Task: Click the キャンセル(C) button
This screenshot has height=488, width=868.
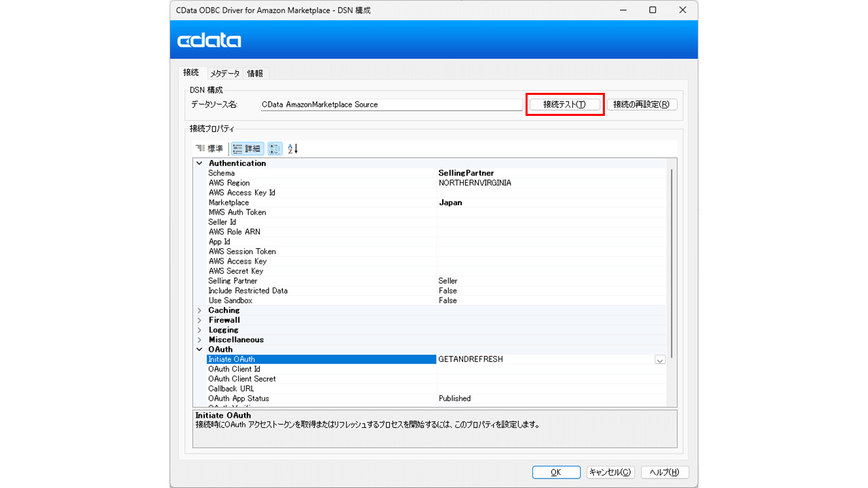Action: (610, 472)
